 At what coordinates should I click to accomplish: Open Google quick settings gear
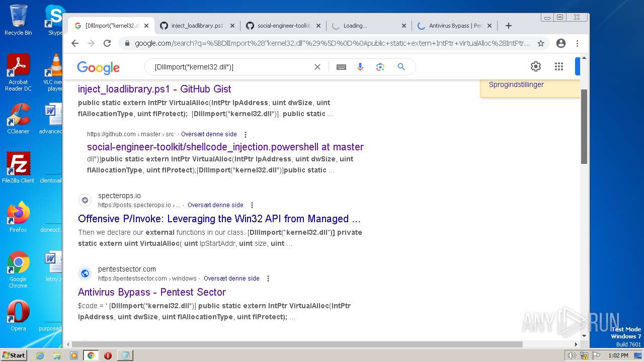pos(536,66)
